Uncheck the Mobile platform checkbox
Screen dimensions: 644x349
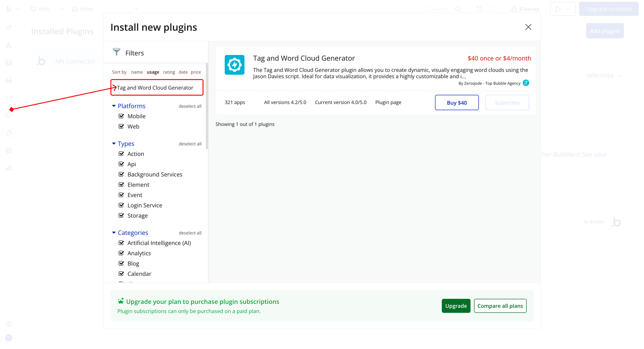pyautogui.click(x=121, y=116)
